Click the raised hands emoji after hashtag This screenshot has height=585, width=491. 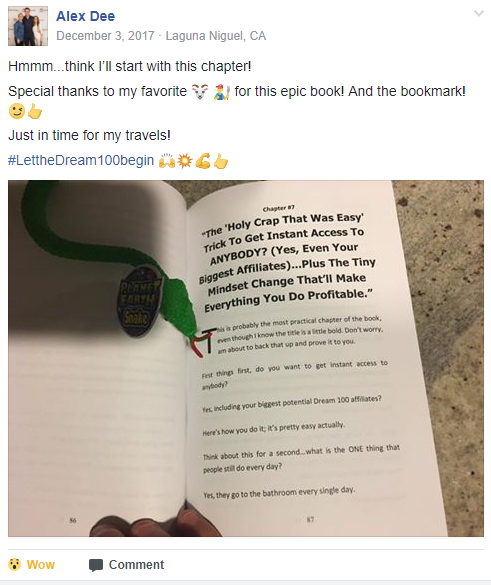coord(166,161)
